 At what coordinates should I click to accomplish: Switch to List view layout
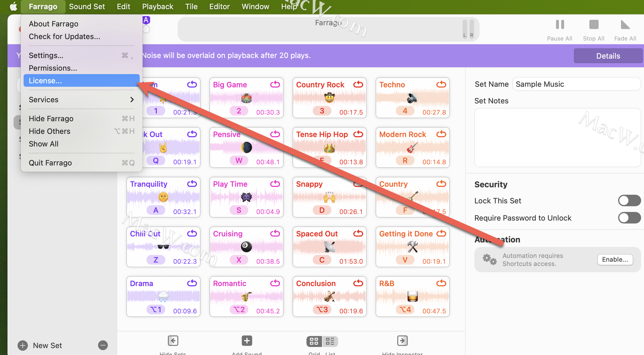coord(330,341)
